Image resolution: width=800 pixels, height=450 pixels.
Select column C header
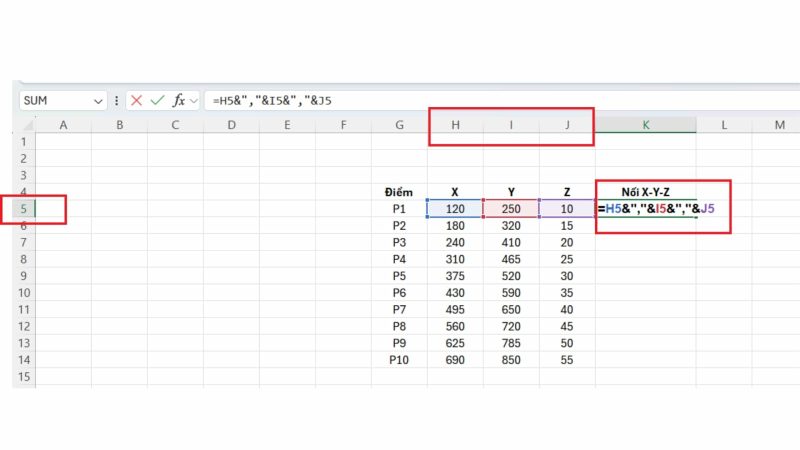176,125
